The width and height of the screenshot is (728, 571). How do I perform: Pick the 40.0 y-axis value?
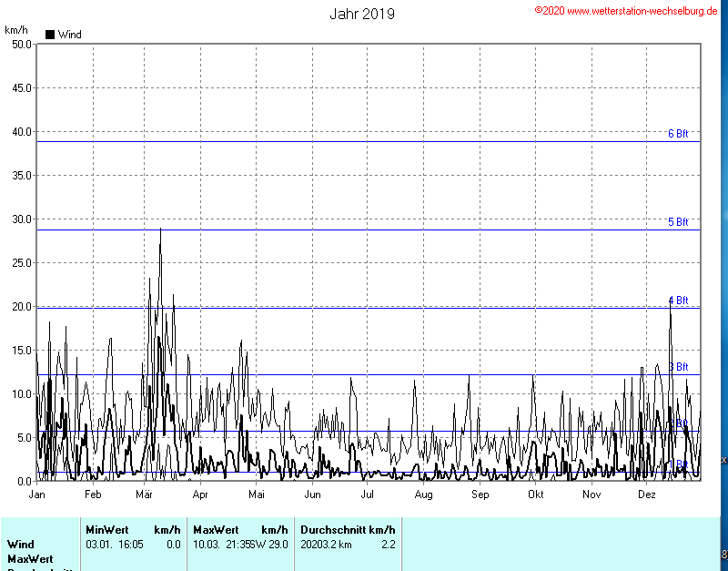click(21, 132)
